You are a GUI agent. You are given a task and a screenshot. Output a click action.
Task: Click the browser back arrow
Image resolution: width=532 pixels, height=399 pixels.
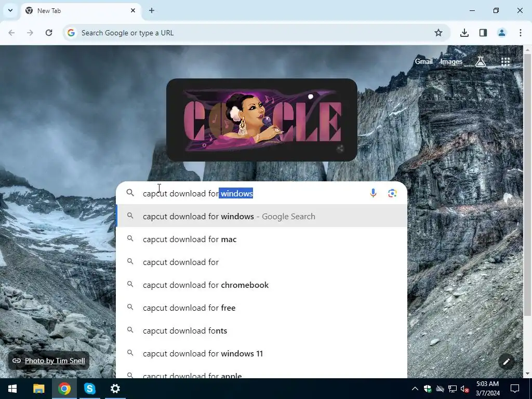tap(11, 33)
